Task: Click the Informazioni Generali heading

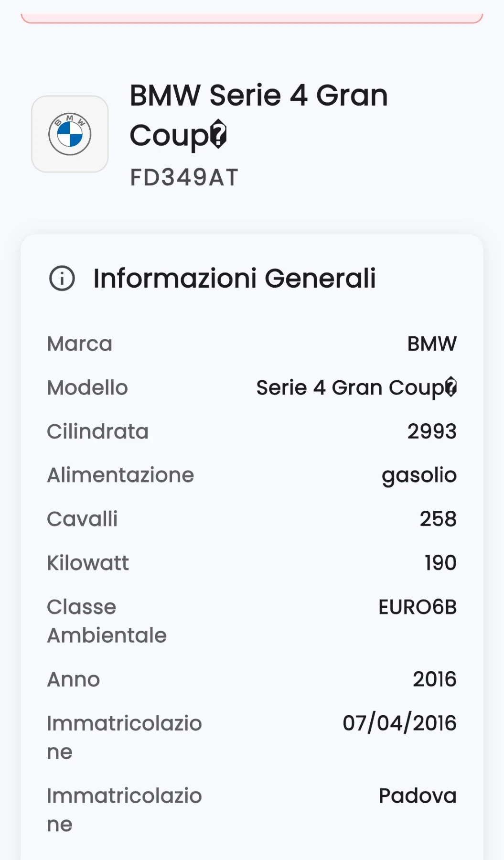Action: coord(234,279)
